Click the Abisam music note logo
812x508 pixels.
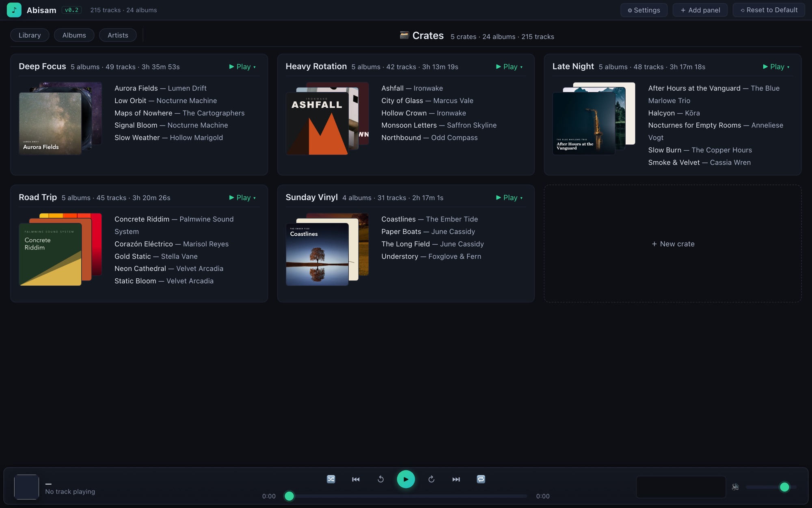pos(14,10)
